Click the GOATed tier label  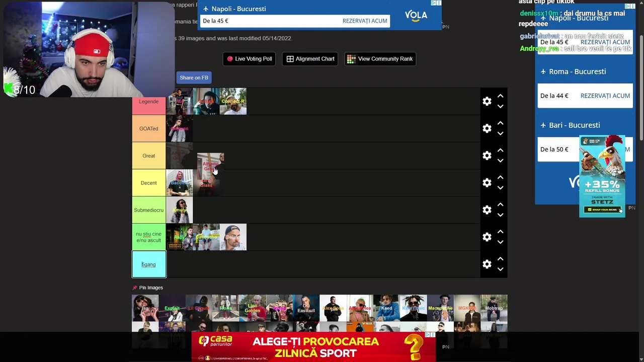click(x=148, y=129)
